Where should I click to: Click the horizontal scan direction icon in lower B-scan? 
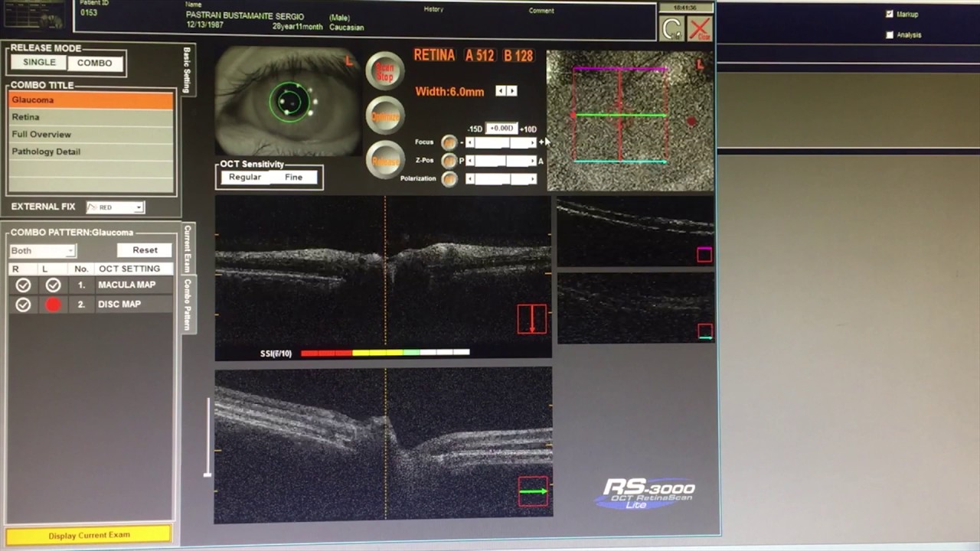(533, 491)
